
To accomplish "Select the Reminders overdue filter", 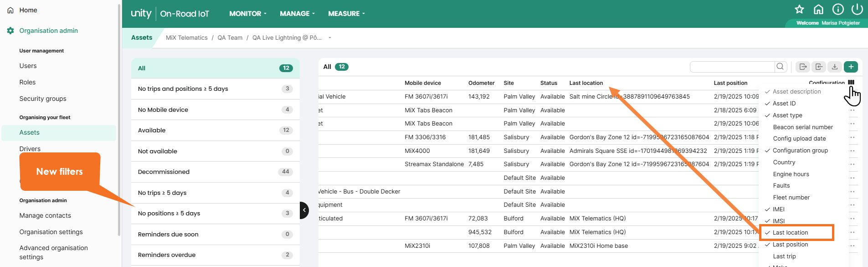I will pos(216,255).
